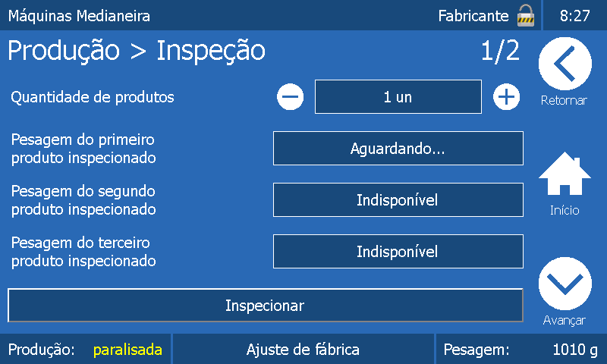Click the Pesagem 1010 g readout
This screenshot has height=364, width=607.
[521, 350]
